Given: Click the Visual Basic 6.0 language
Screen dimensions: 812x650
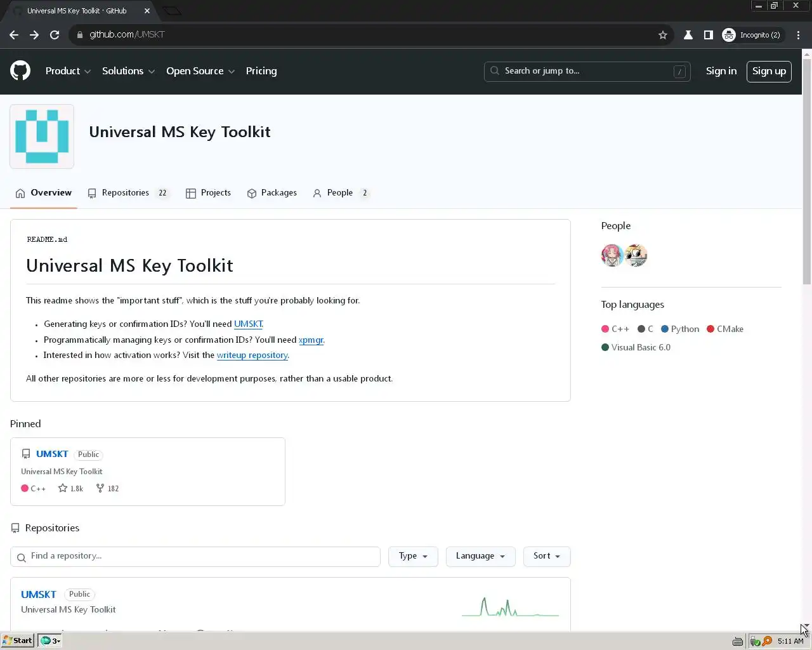Looking at the screenshot, I should tap(636, 347).
